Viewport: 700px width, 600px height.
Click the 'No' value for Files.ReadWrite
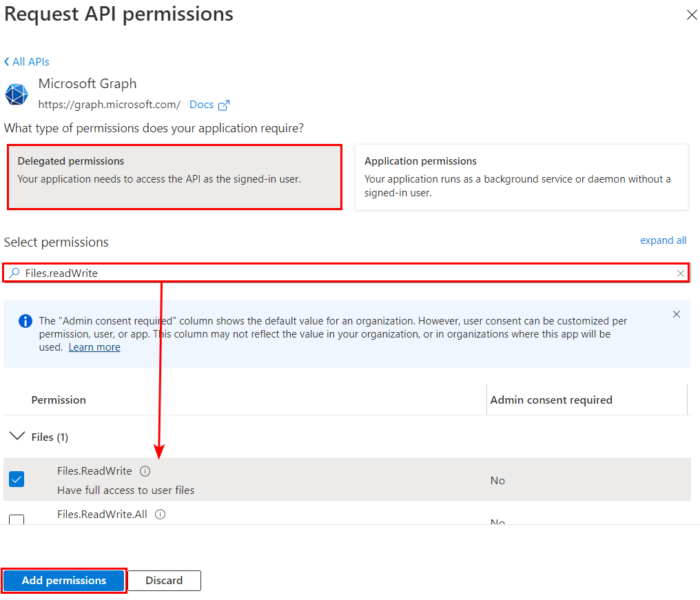497,481
